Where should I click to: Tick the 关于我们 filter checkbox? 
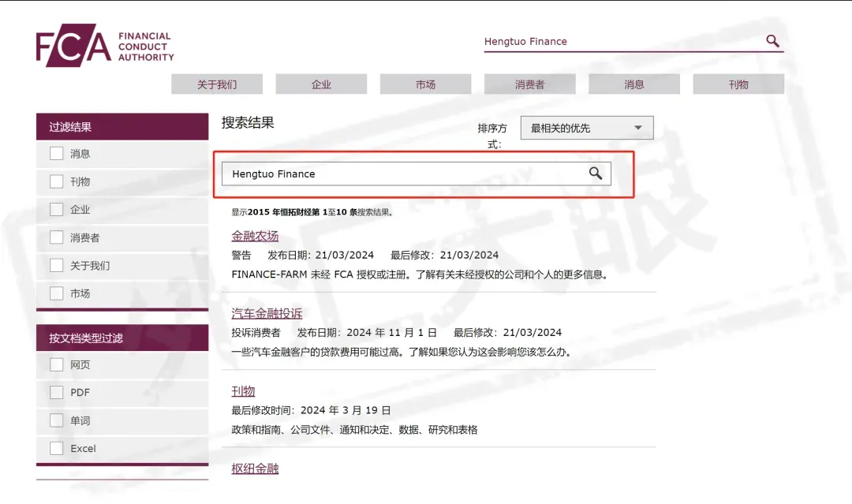coord(57,265)
